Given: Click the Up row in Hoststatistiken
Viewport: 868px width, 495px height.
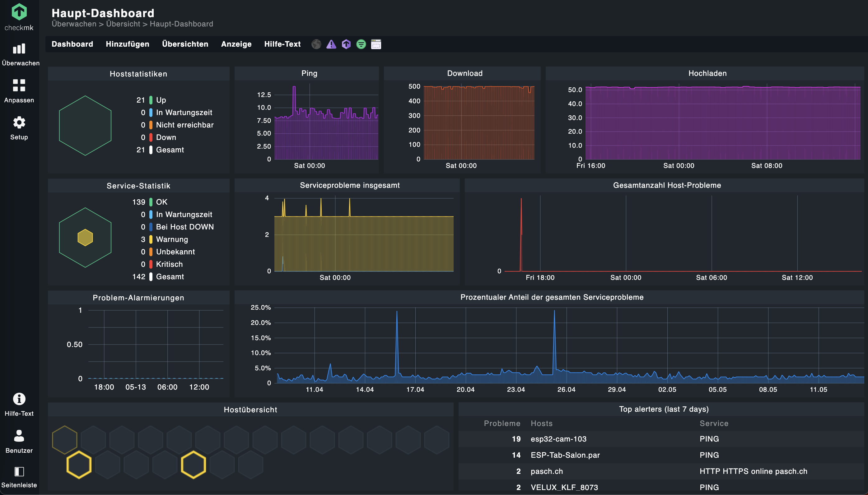Looking at the screenshot, I should pos(152,100).
